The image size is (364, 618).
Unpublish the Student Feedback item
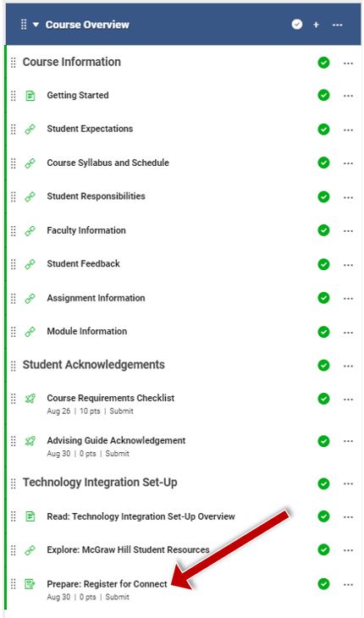coord(323,264)
